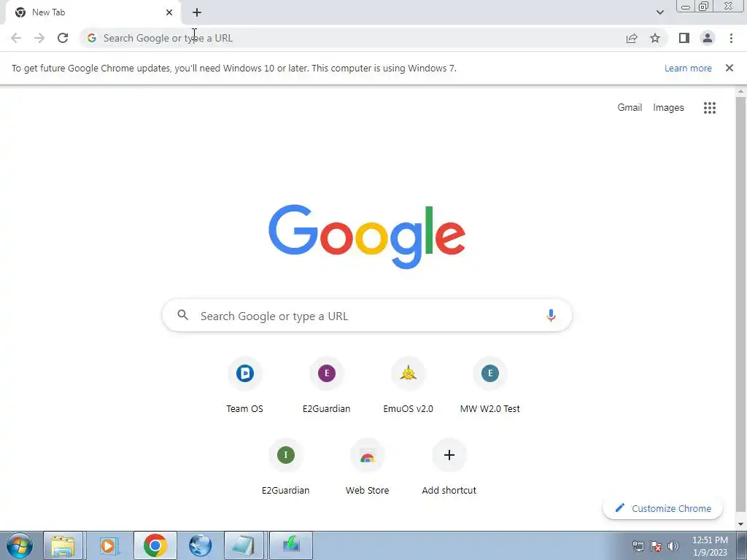Bookmark this tab with star icon

click(x=655, y=38)
